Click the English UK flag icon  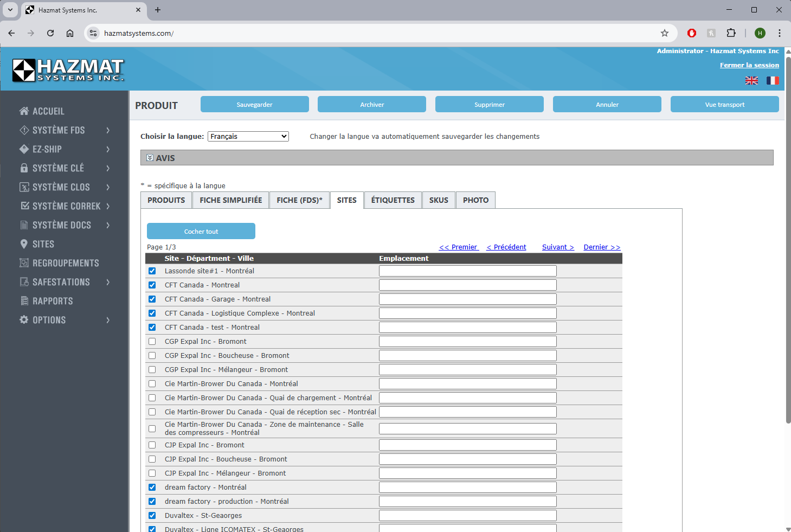[751, 80]
